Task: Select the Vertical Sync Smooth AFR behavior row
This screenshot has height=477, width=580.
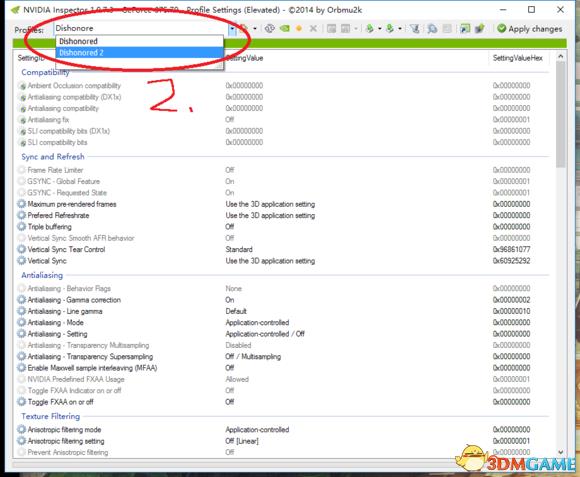Action: click(x=283, y=238)
